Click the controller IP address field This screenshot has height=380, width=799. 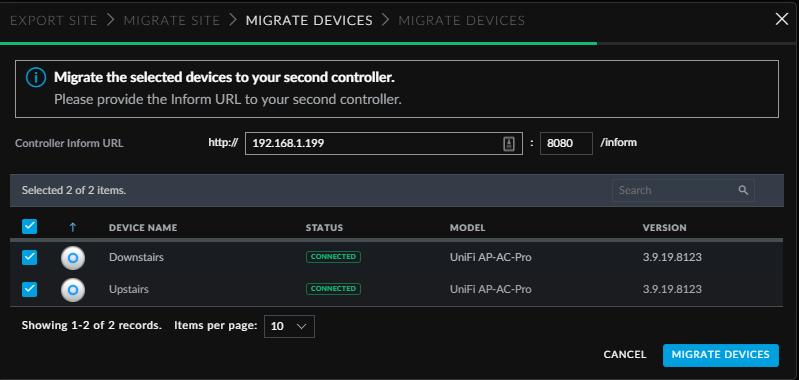point(384,144)
